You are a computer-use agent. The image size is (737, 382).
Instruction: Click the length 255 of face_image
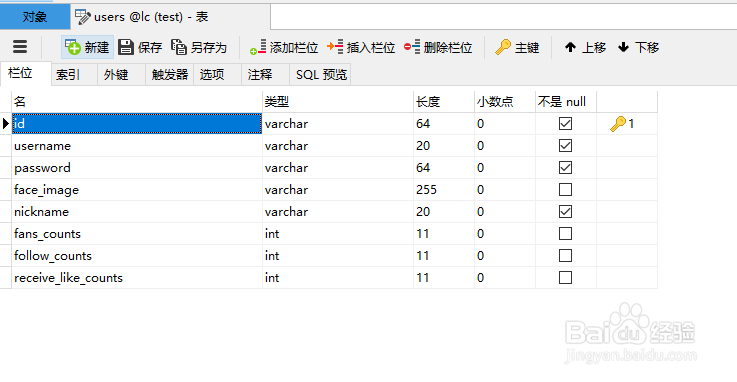point(444,190)
